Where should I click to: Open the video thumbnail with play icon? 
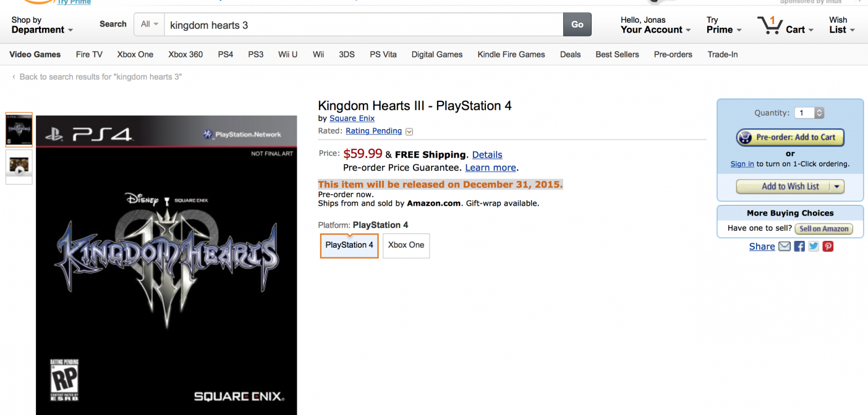tap(19, 167)
